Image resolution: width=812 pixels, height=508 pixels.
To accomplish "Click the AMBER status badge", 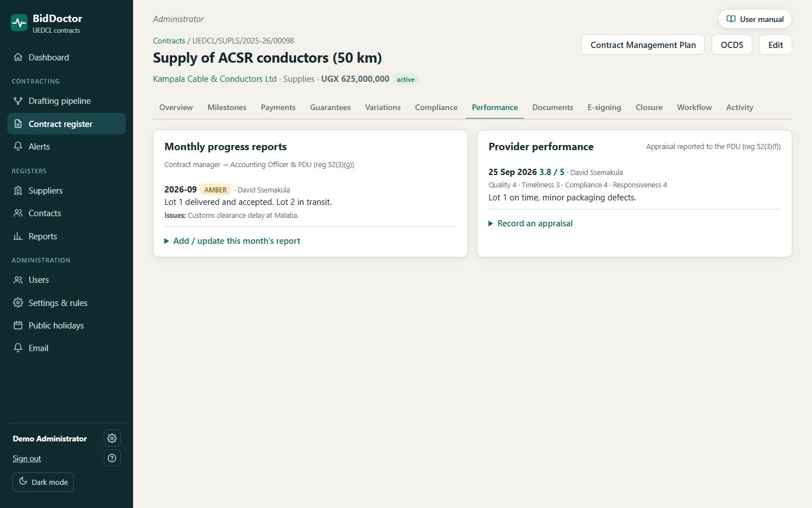I will pos(215,190).
